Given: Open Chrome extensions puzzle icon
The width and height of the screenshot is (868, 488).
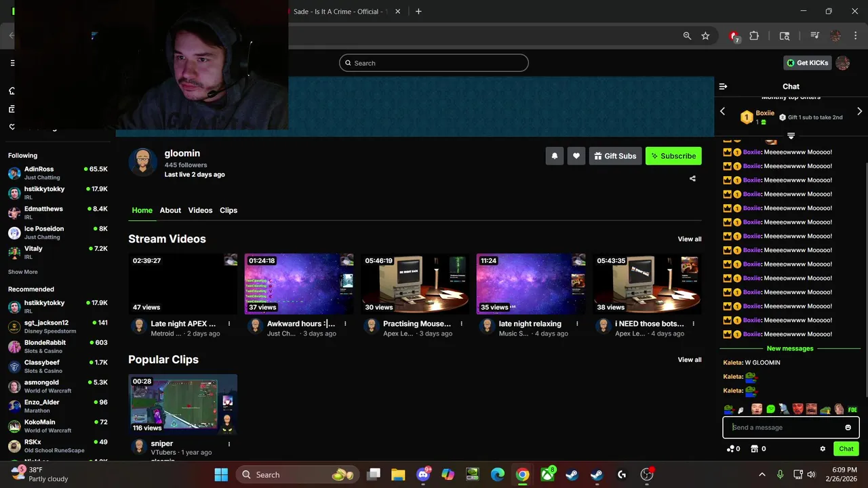Looking at the screenshot, I should (754, 36).
